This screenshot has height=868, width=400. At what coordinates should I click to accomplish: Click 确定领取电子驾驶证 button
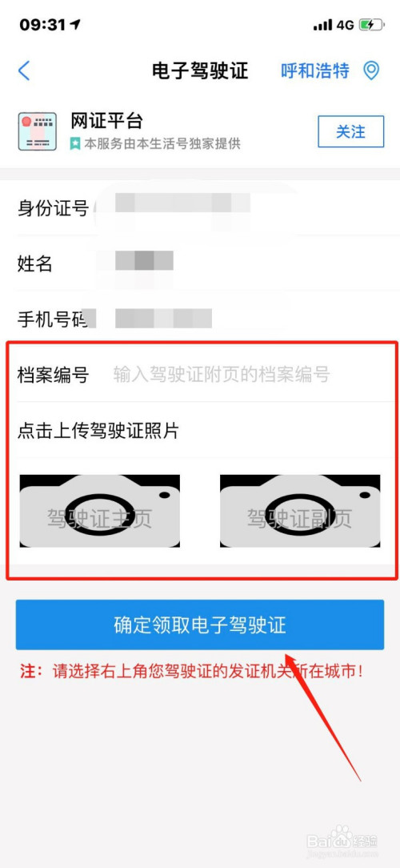200,625
